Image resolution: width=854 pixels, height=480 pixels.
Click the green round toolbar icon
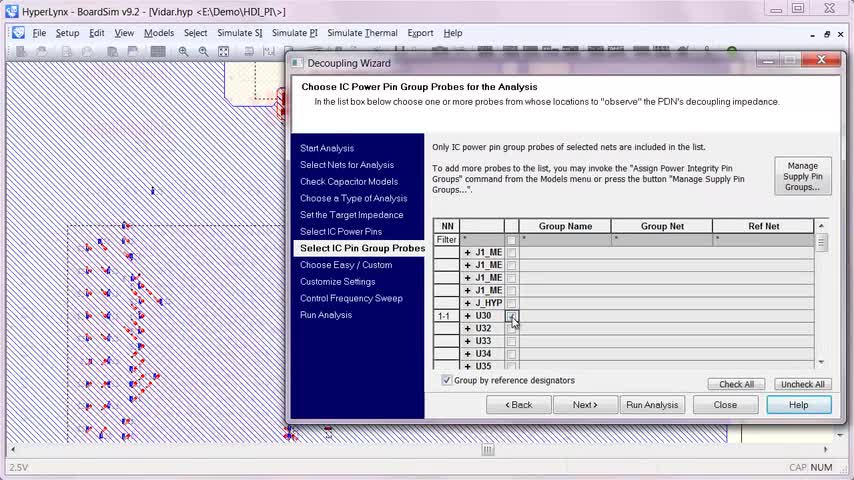point(732,51)
